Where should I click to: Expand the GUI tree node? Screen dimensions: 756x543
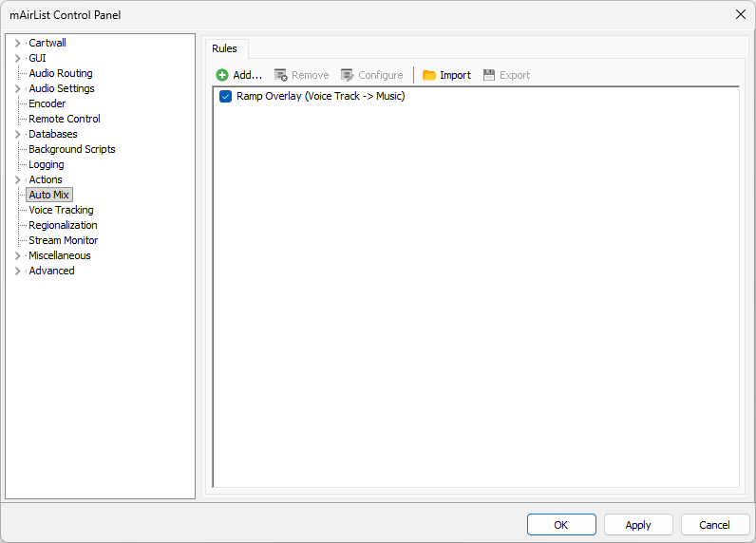[x=17, y=58]
